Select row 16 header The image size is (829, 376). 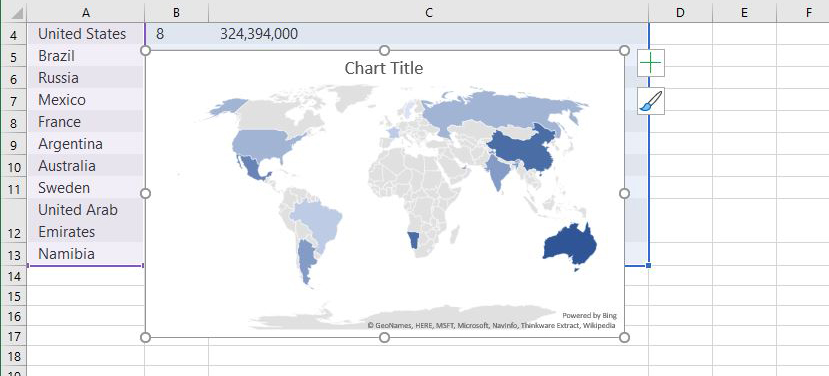tap(14, 316)
